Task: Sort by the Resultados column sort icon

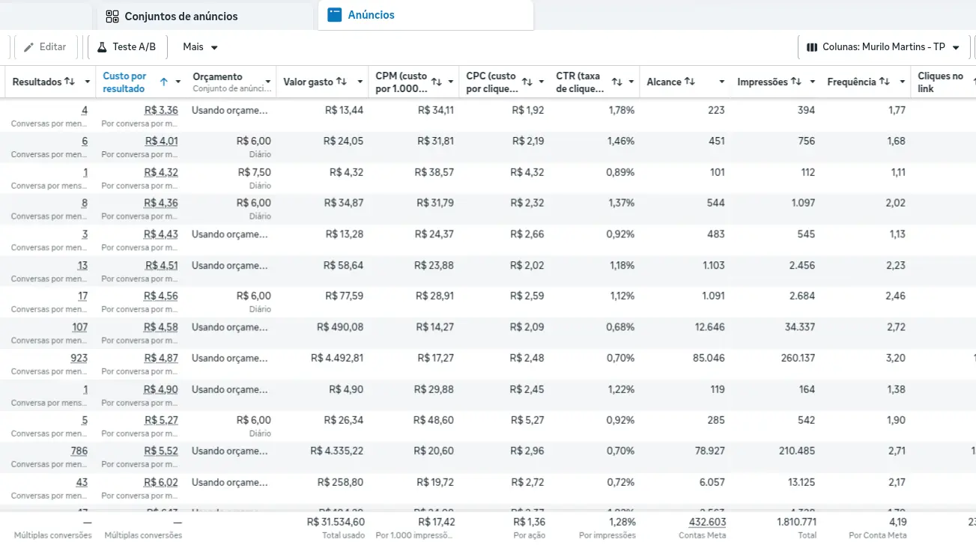Action: tap(70, 82)
